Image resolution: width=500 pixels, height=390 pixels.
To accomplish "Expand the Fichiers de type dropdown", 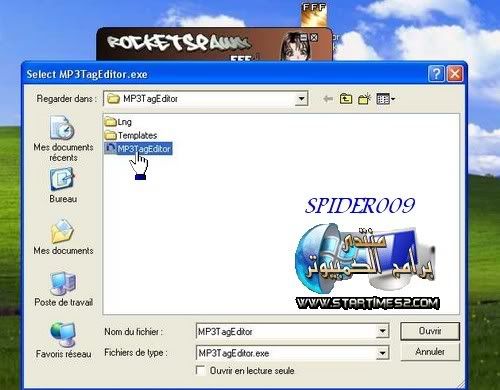I will tap(382, 353).
